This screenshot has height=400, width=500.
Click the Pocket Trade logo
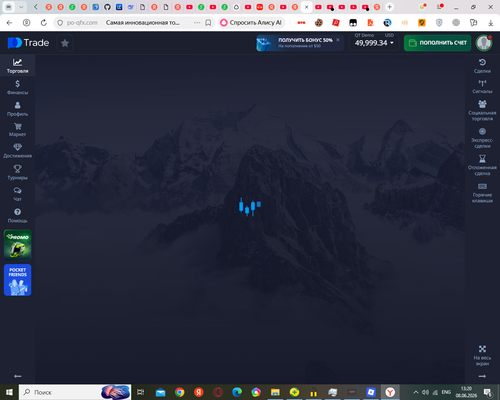click(x=28, y=43)
